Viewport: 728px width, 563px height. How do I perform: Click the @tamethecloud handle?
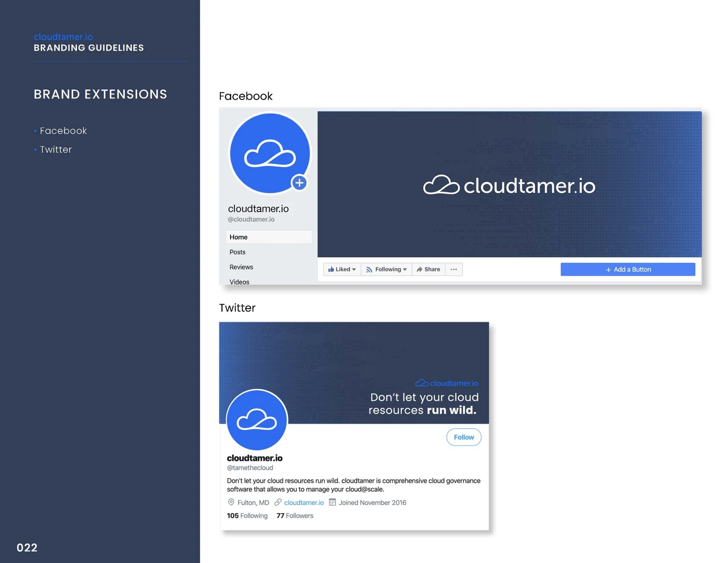point(250,468)
